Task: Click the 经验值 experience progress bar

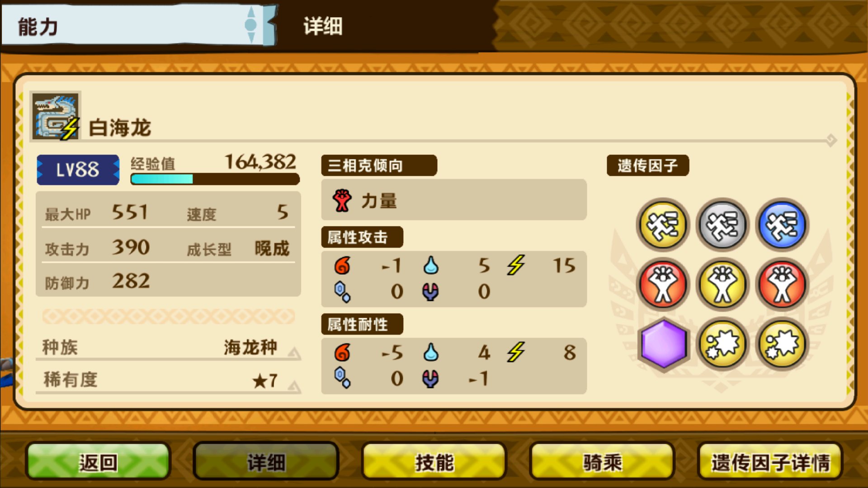Action: tap(215, 179)
